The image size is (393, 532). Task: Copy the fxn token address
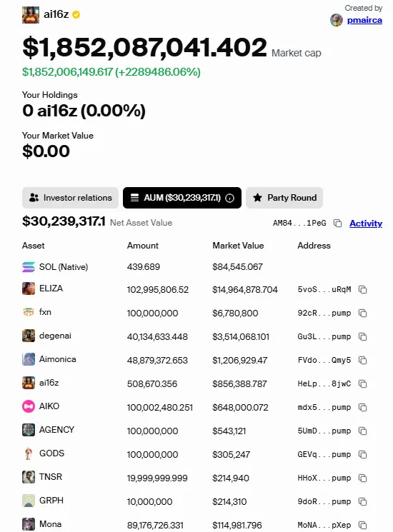coord(363,313)
